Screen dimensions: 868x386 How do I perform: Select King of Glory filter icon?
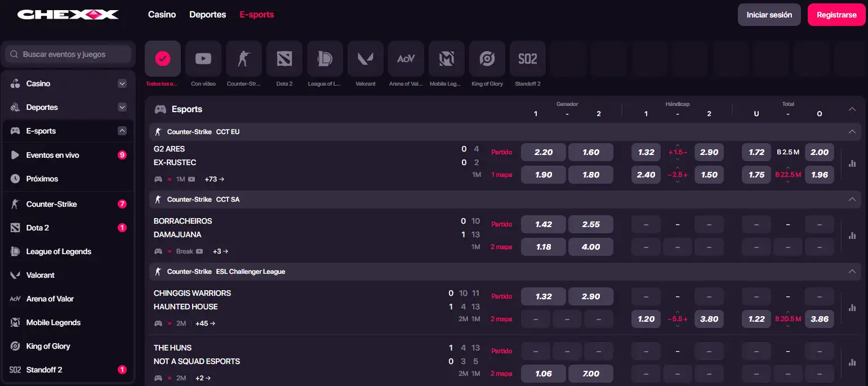[487, 59]
